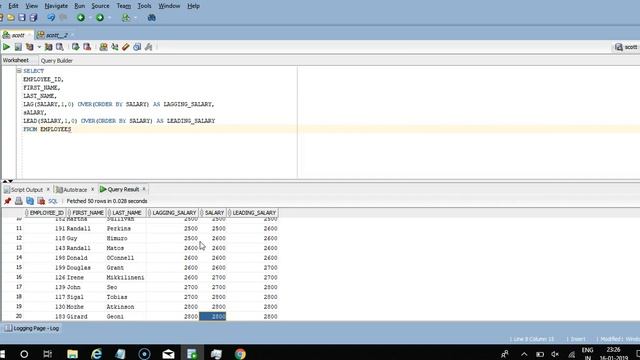This screenshot has height=360, width=640.
Task: Open the Mail app from the taskbar
Action: coord(168,354)
